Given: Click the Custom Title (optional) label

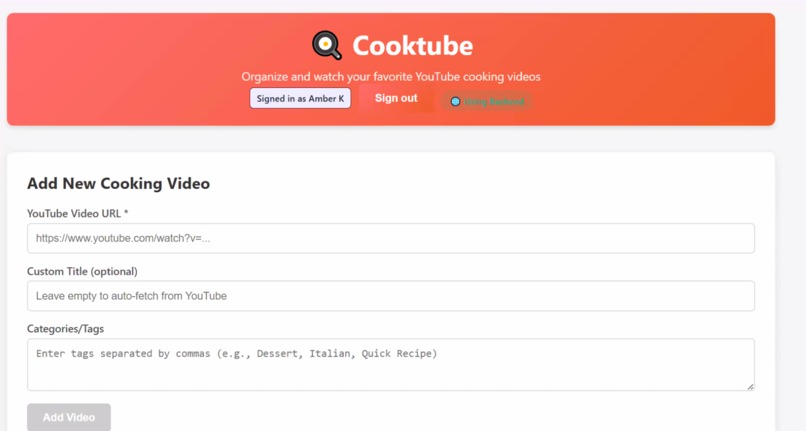Looking at the screenshot, I should 82,271.
